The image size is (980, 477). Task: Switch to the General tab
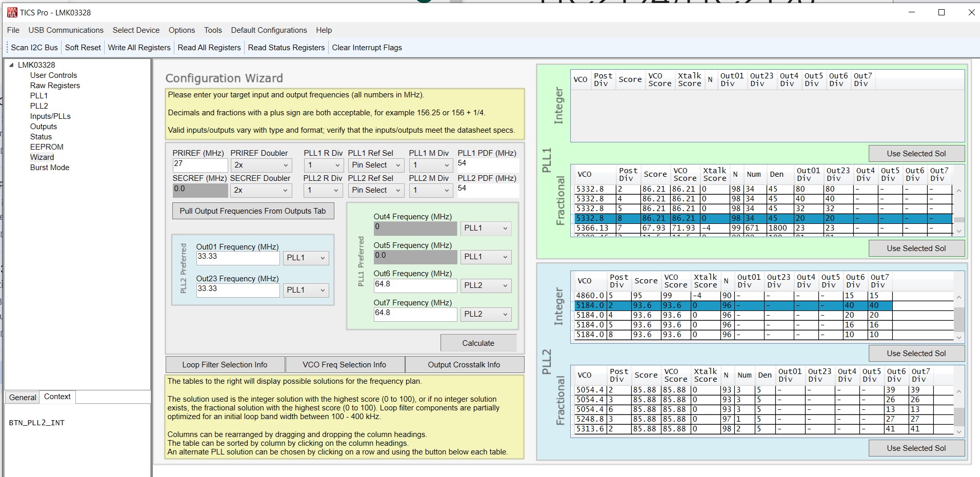pos(22,397)
